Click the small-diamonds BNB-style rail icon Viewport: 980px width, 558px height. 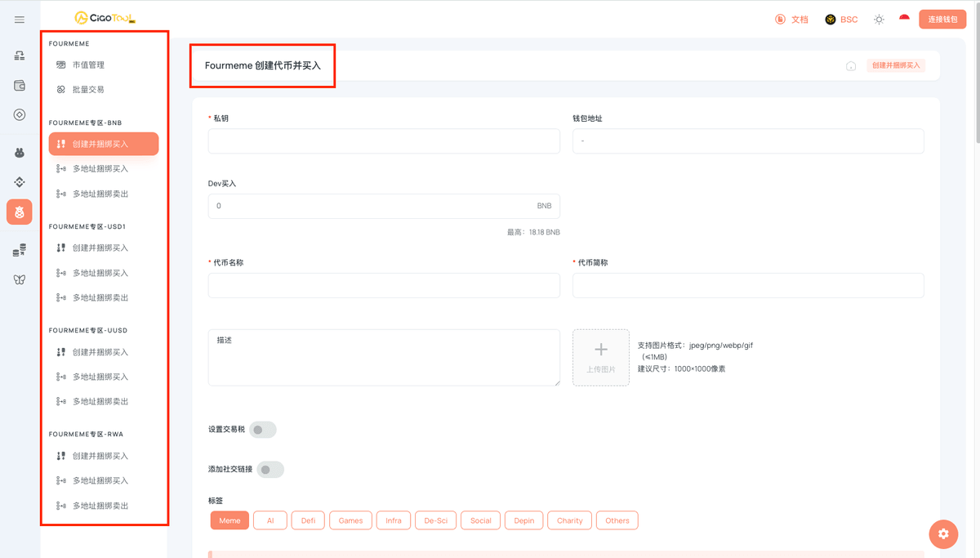coord(20,181)
